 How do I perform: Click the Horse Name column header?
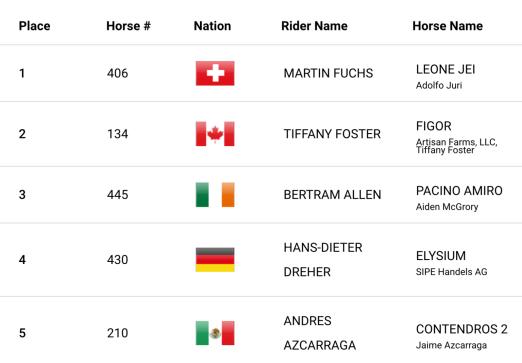coord(448,26)
